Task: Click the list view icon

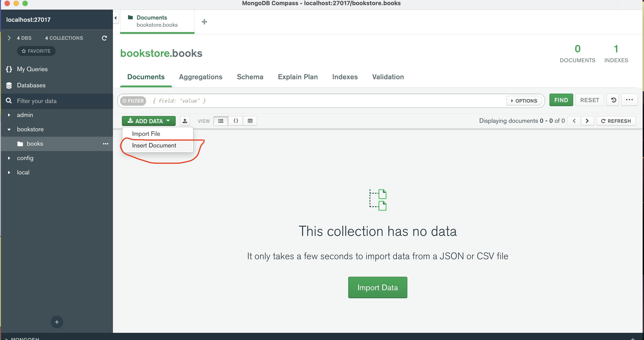Action: 221,121
